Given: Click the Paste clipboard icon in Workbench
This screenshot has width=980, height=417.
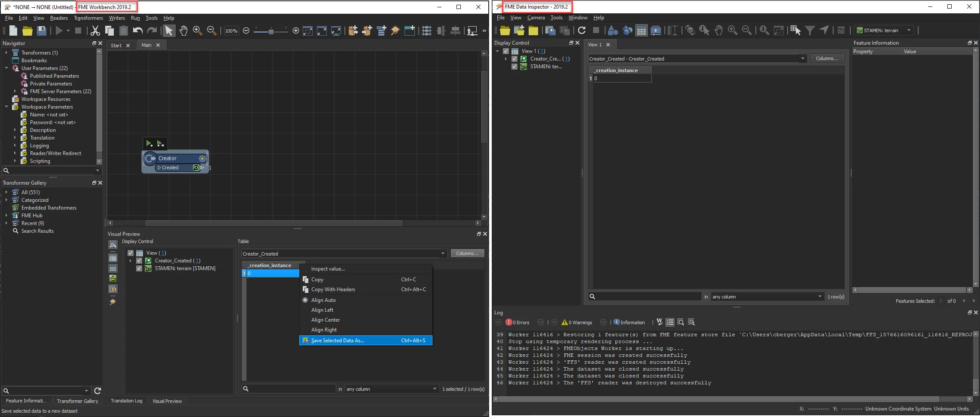Looking at the screenshot, I should 124,30.
